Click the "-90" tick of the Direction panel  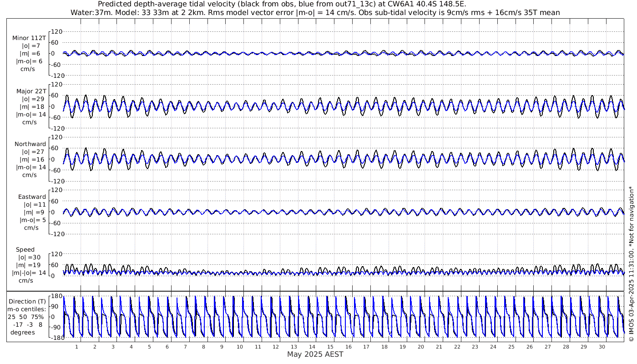pos(56,327)
